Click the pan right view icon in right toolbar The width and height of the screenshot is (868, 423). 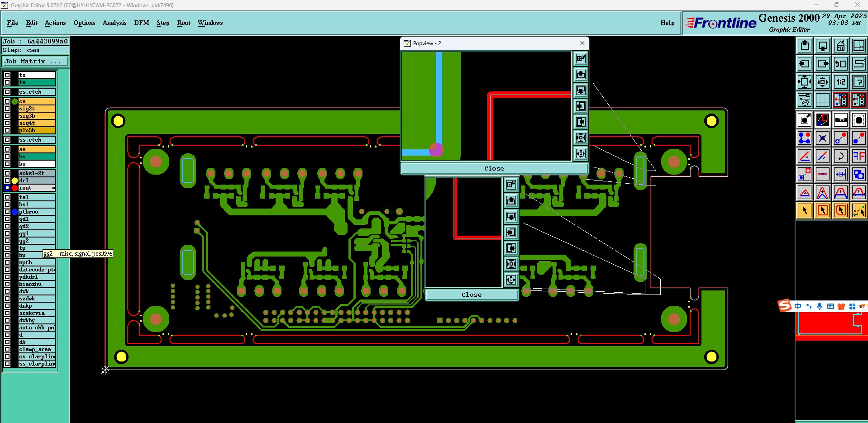[823, 64]
